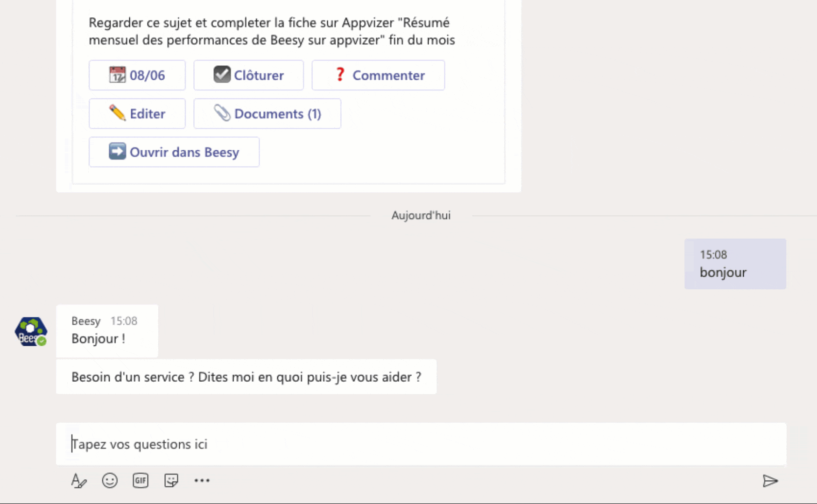Click Ouvrir dans Beesy button
Image resolution: width=817 pixels, height=504 pixels.
[x=174, y=152]
